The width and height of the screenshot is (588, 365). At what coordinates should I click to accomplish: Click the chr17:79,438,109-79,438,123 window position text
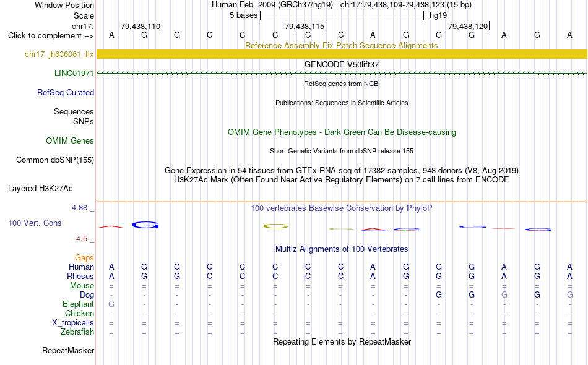(x=406, y=5)
